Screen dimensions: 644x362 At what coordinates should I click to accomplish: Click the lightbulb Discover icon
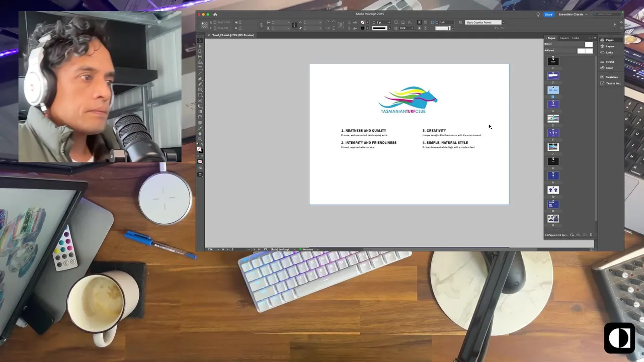538,14
